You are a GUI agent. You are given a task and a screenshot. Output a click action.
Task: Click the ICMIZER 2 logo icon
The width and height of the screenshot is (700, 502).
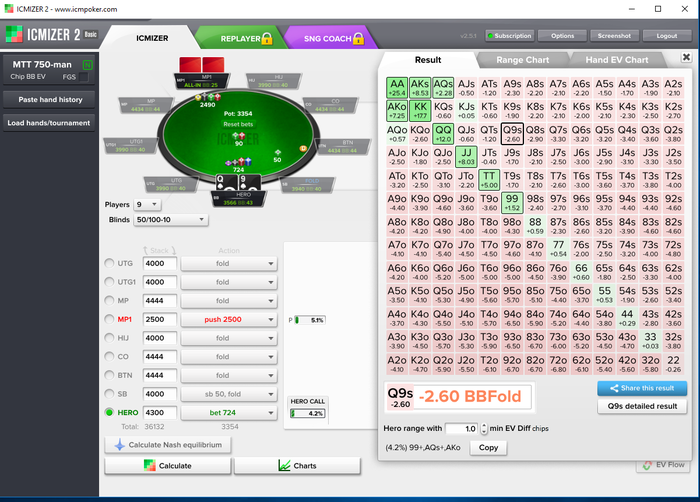14,34
